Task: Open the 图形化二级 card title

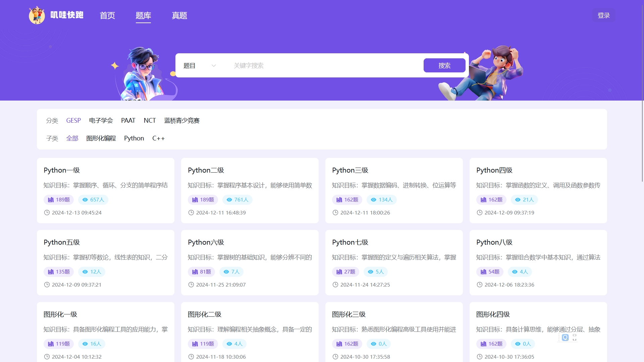Action: pyautogui.click(x=205, y=314)
